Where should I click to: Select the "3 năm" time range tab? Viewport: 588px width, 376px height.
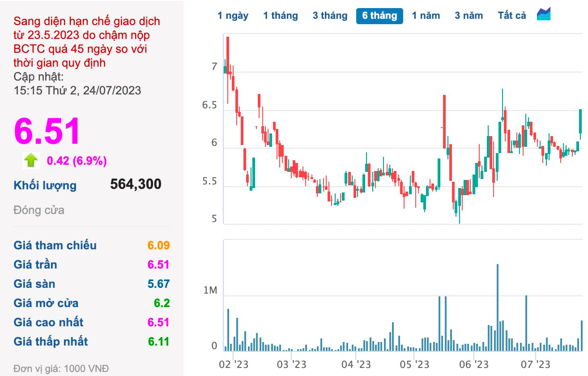point(469,16)
